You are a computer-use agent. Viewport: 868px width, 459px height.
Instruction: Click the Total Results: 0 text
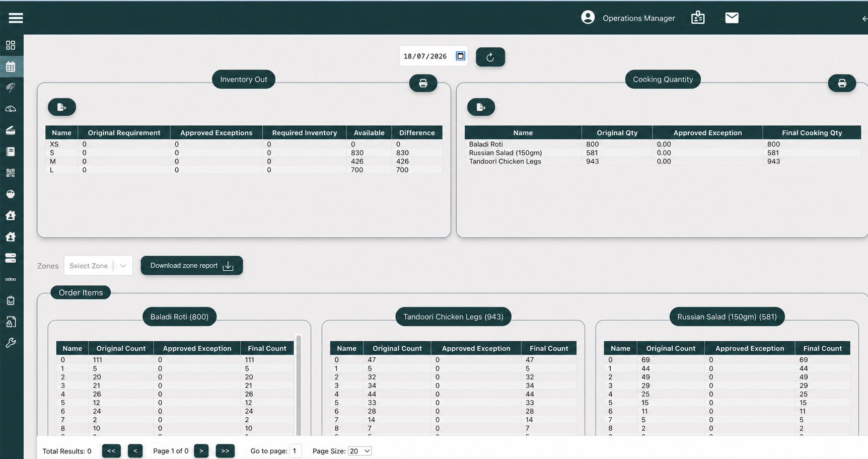click(x=67, y=451)
